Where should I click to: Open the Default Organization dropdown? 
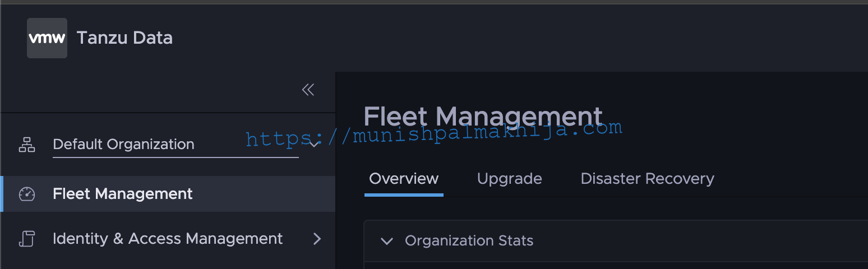[176, 145]
